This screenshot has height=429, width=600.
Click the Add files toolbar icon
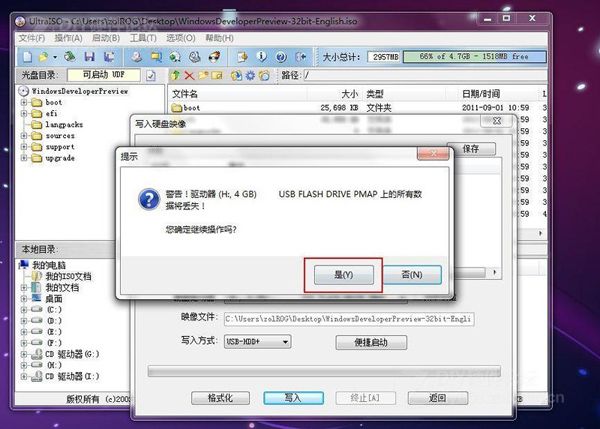point(242,57)
